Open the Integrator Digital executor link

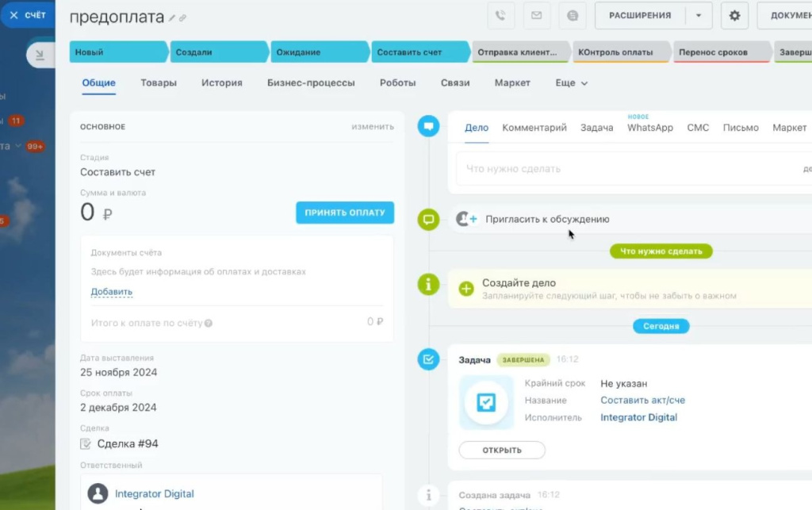(638, 417)
